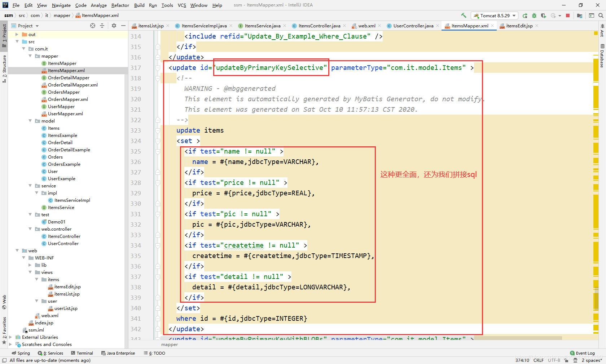The image size is (606, 364).
Task: Toggle fold marker at line 334 if
Action: point(158,245)
